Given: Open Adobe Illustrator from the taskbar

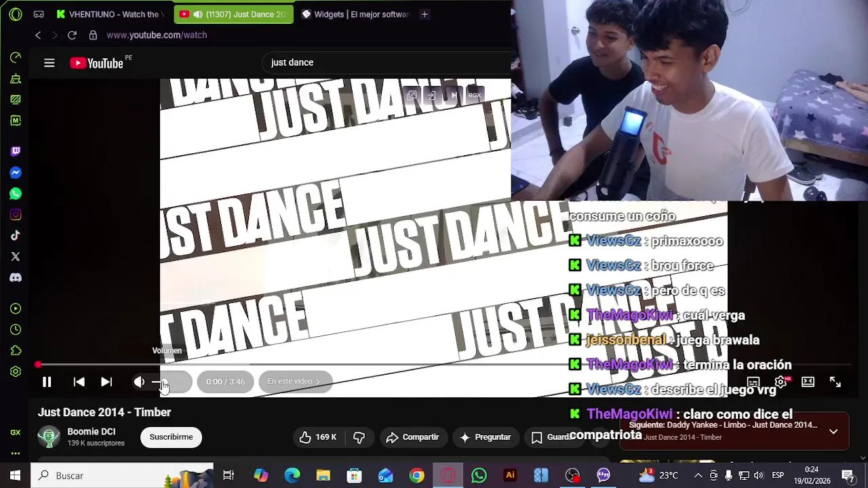Looking at the screenshot, I should click(x=510, y=476).
